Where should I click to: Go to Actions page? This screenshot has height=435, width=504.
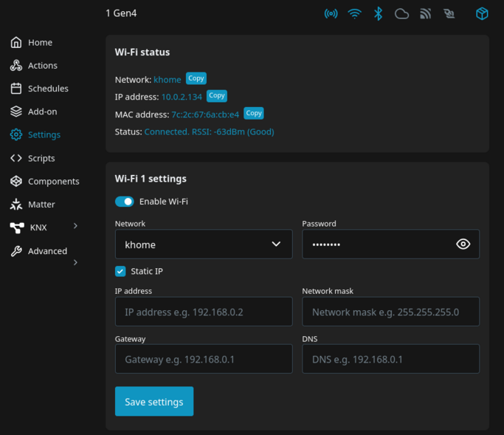click(x=42, y=65)
